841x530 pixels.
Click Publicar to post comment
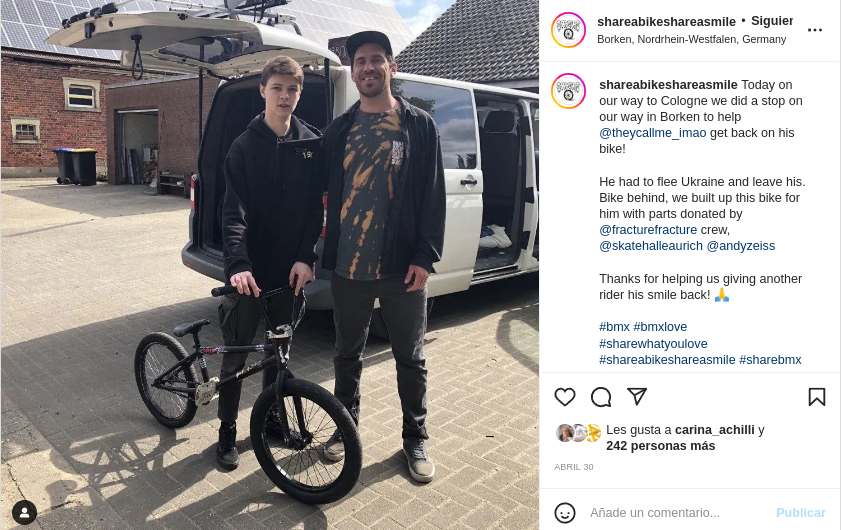click(x=800, y=513)
